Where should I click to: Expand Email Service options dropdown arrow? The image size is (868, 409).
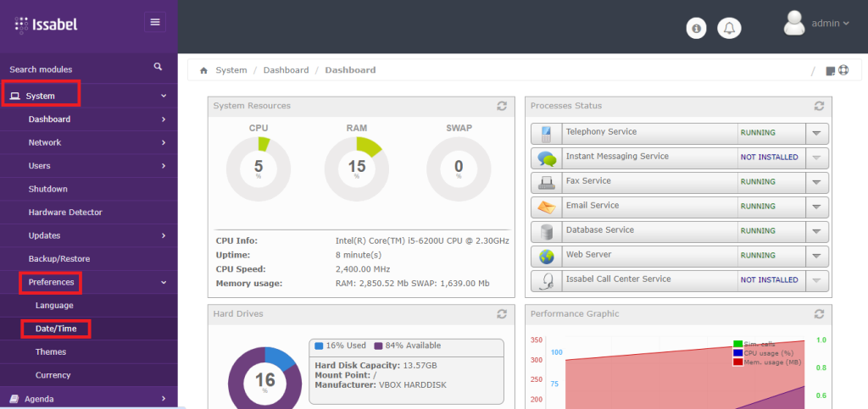(815, 207)
